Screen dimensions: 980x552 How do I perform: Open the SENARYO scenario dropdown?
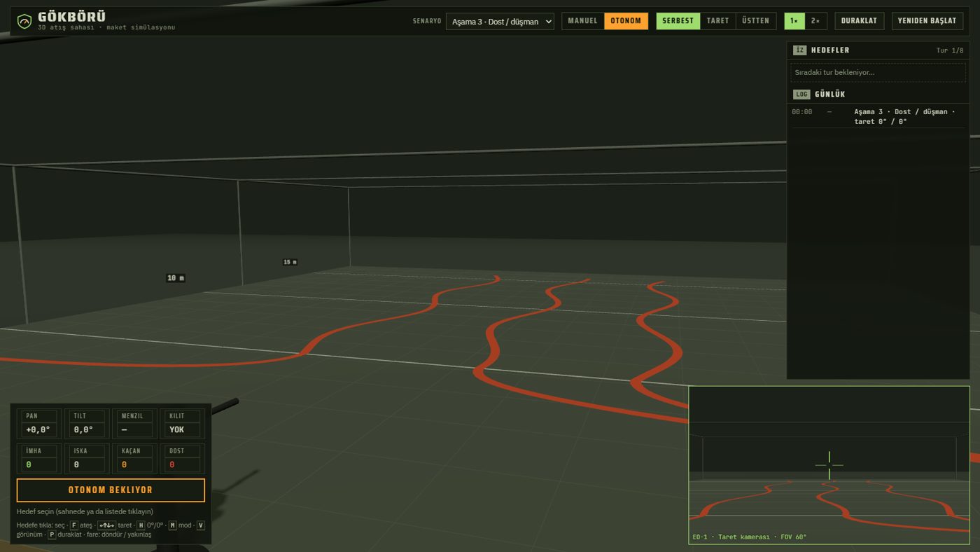point(500,22)
